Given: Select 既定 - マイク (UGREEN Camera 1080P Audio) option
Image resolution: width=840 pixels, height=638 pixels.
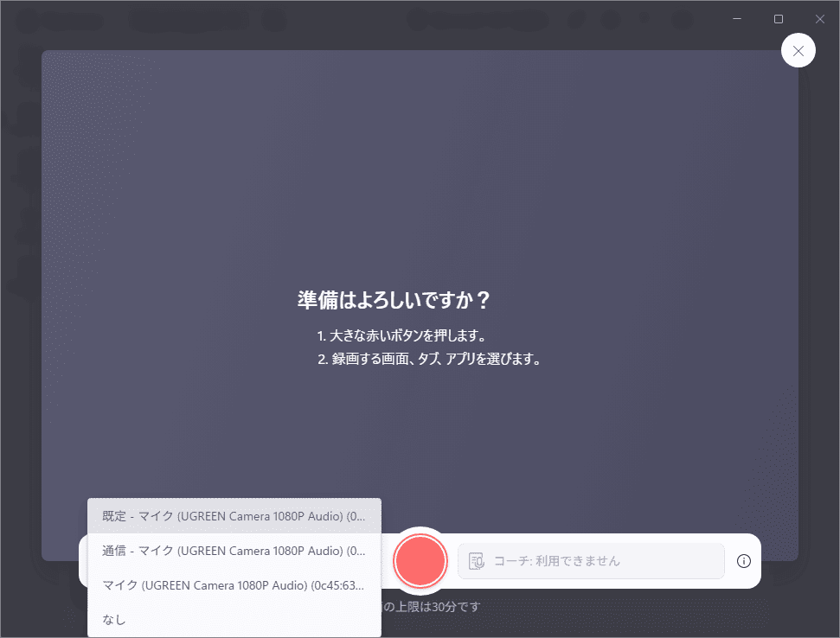Looking at the screenshot, I should (x=234, y=516).
